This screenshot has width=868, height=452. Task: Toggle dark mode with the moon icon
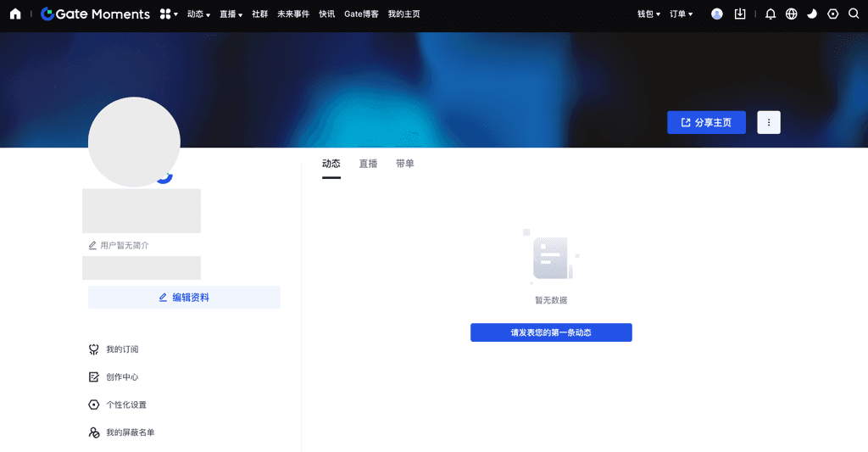tap(811, 14)
